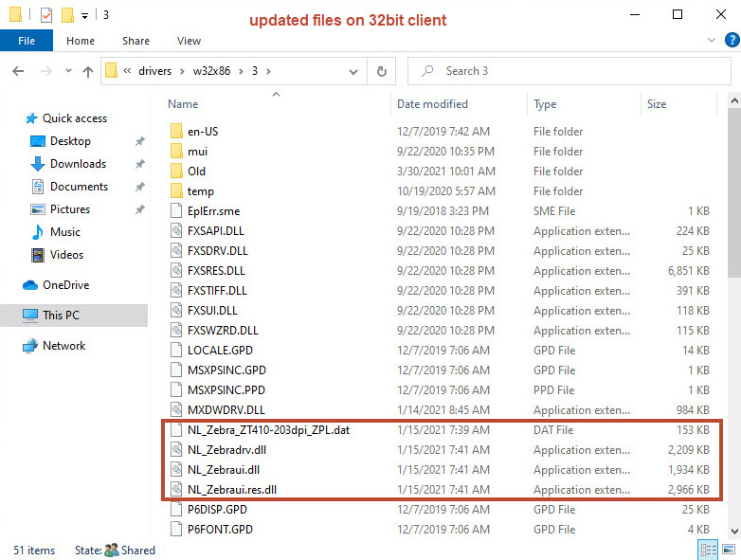Sort files by Date modified column
Screen dimensions: 741x560
coord(432,104)
